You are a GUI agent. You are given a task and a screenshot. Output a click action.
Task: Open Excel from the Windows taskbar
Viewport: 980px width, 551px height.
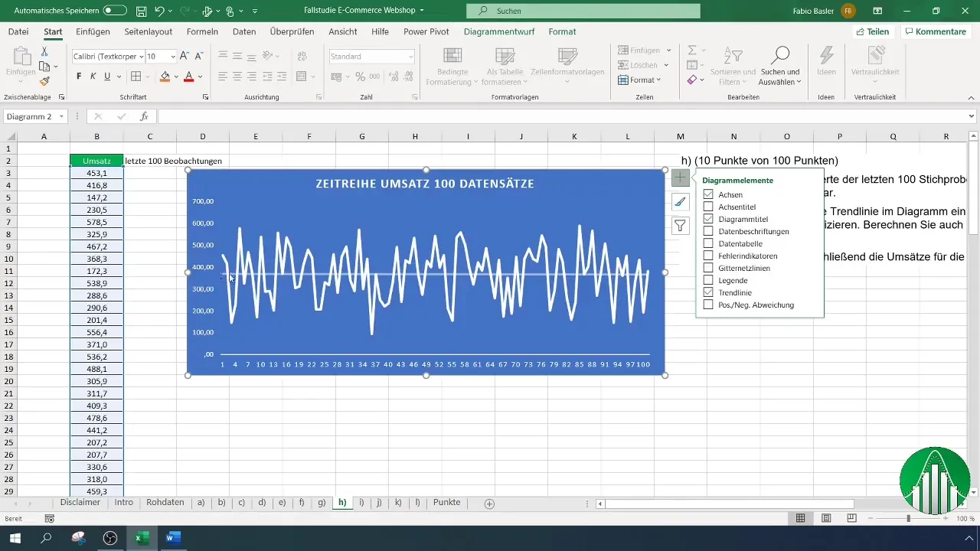click(142, 538)
